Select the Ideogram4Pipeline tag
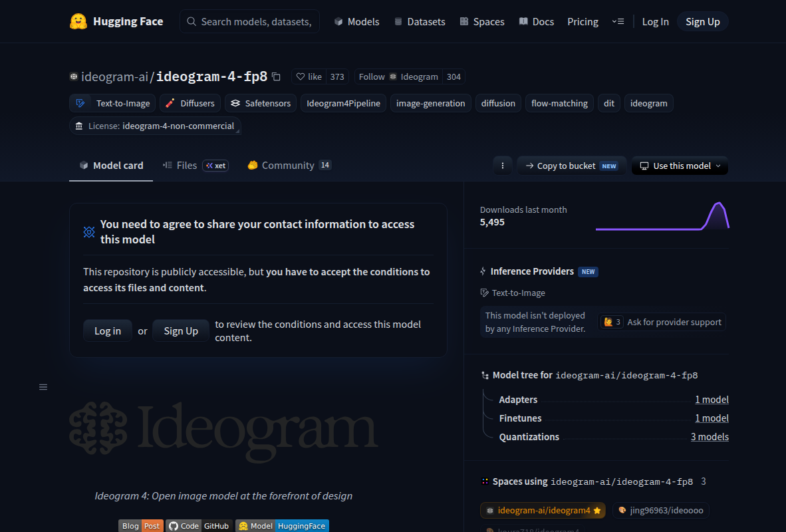Viewport: 786px width, 532px height. tap(343, 103)
